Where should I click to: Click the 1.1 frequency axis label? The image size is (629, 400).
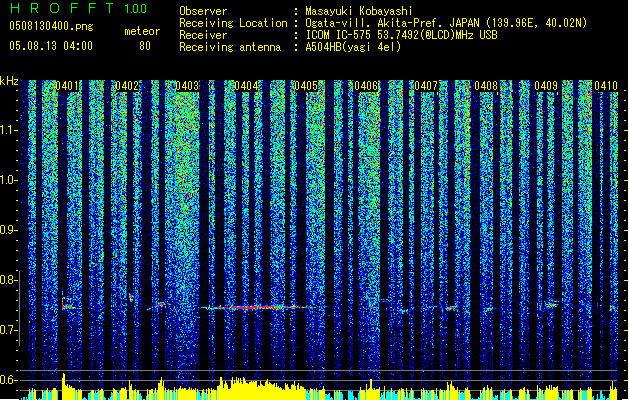point(9,130)
